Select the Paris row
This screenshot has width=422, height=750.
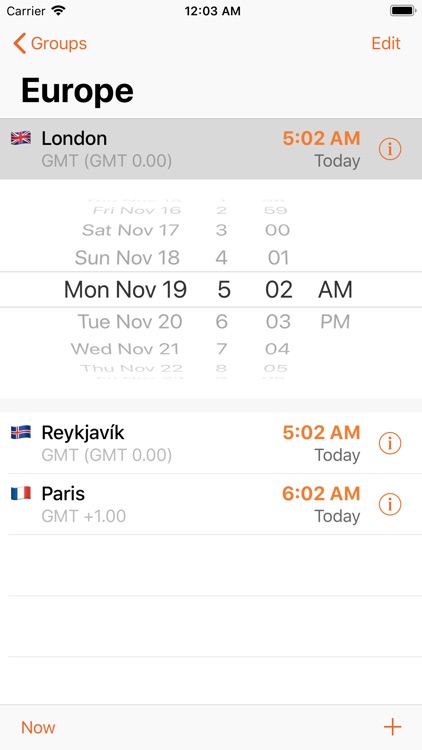coord(211,504)
